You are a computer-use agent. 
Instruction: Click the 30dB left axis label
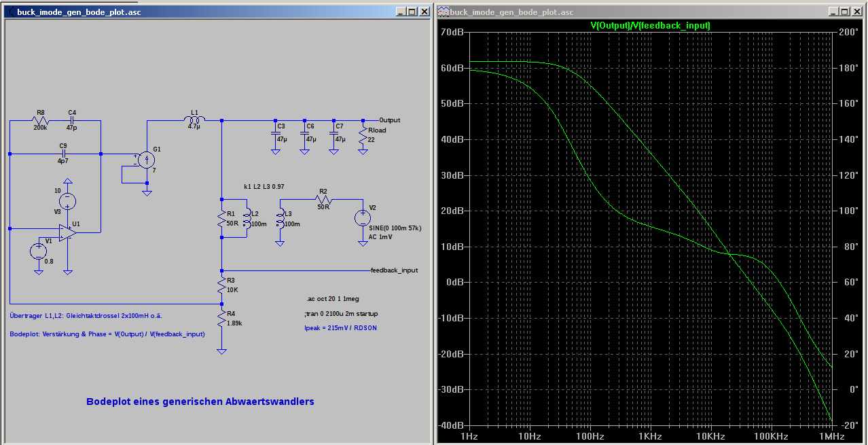(x=452, y=175)
